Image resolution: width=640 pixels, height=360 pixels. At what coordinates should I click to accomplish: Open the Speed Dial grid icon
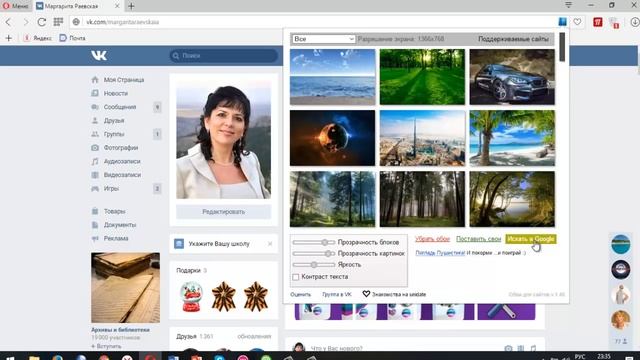click(58, 22)
